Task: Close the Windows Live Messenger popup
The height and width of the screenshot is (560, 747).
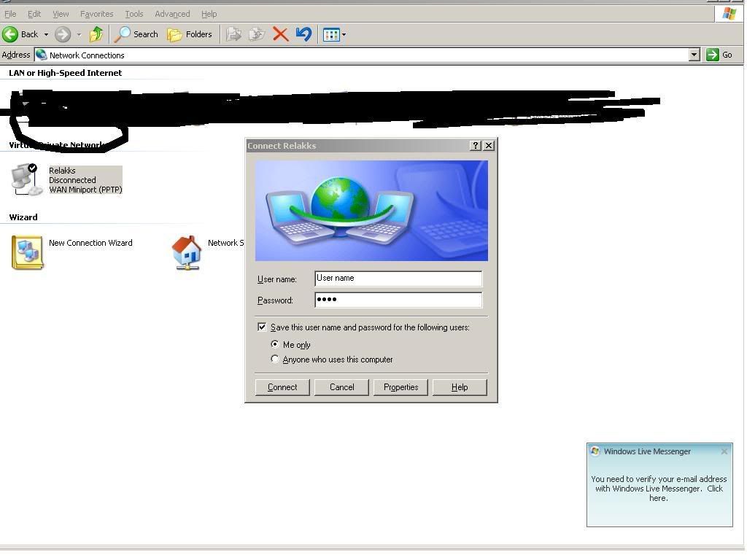Action: [x=724, y=451]
